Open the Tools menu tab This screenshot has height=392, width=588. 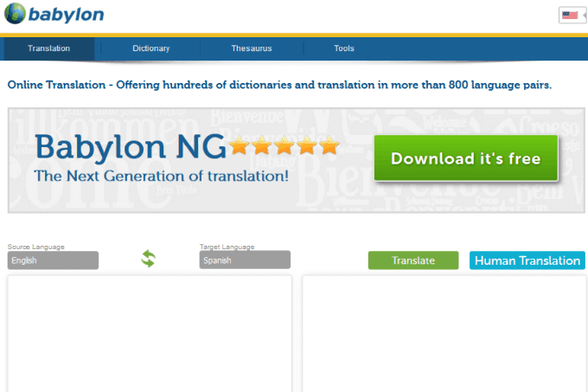coord(344,48)
